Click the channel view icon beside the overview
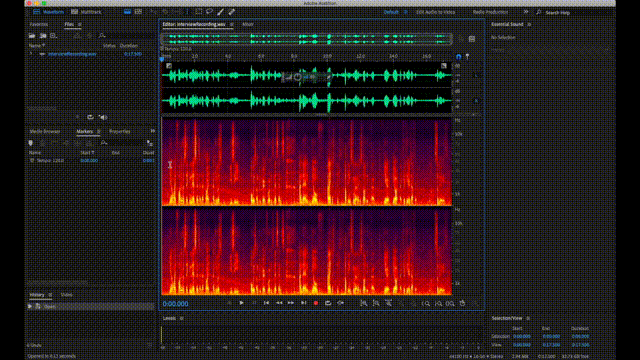Viewport: 640px width, 360px height. 472,39
